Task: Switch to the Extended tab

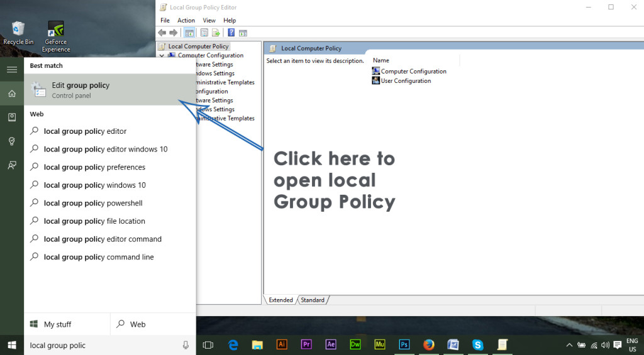Action: coord(280,300)
